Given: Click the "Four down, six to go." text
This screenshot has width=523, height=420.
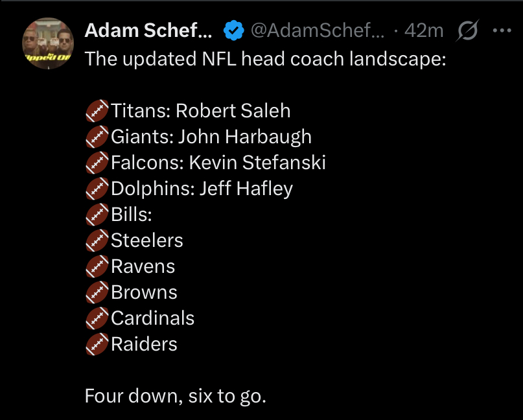Looking at the screenshot, I should click(175, 396).
